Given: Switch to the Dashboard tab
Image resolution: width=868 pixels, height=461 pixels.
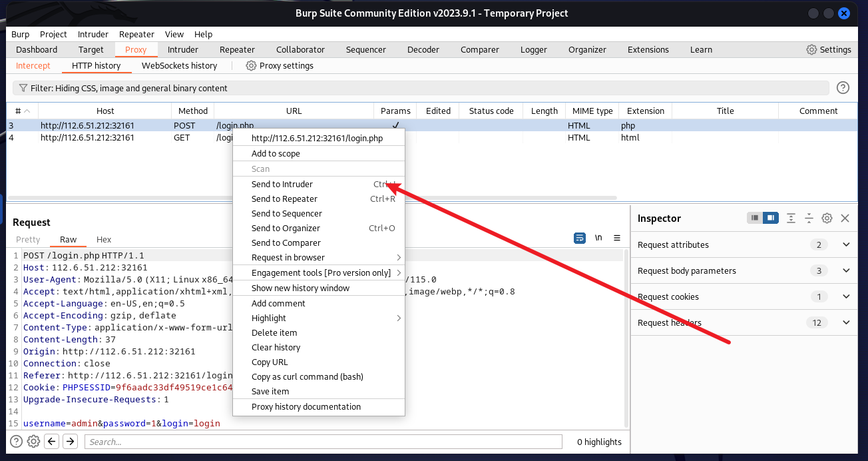Looking at the screenshot, I should coord(37,49).
